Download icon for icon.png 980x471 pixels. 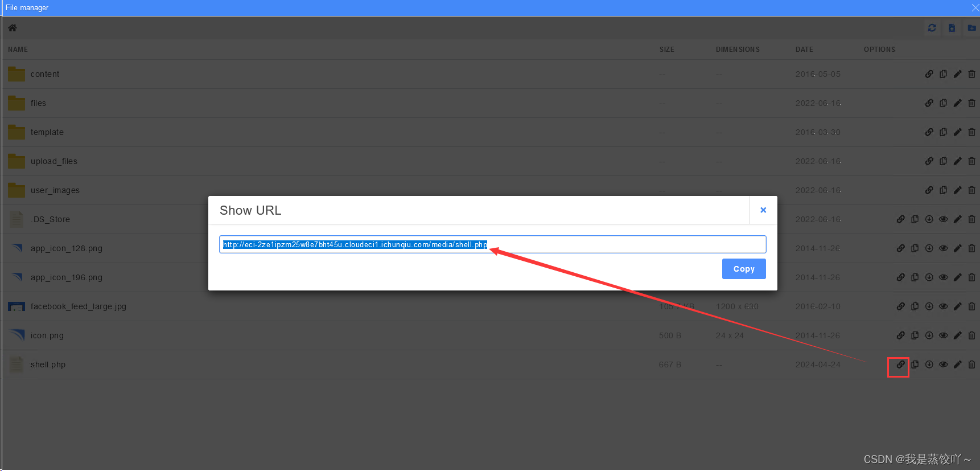(x=929, y=335)
